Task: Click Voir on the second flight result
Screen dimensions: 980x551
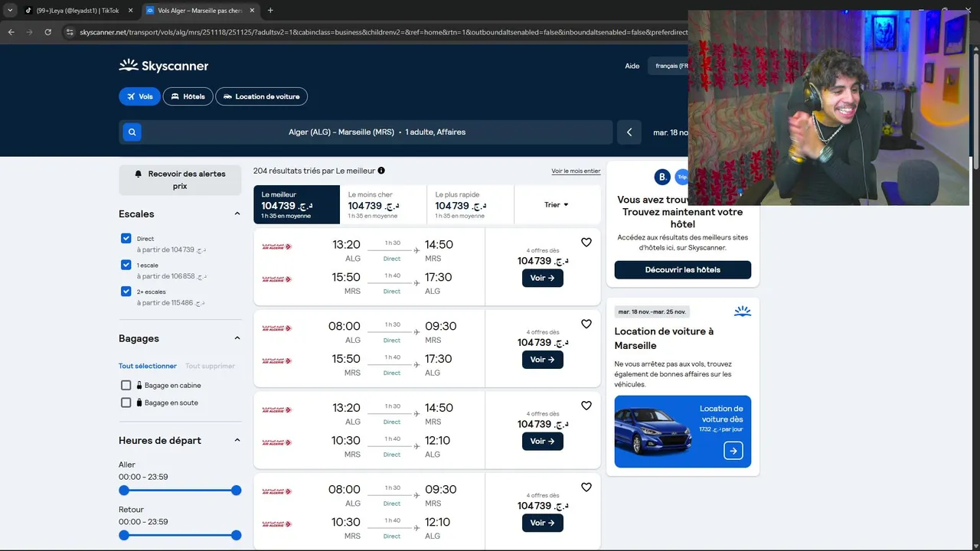Action: click(x=542, y=360)
